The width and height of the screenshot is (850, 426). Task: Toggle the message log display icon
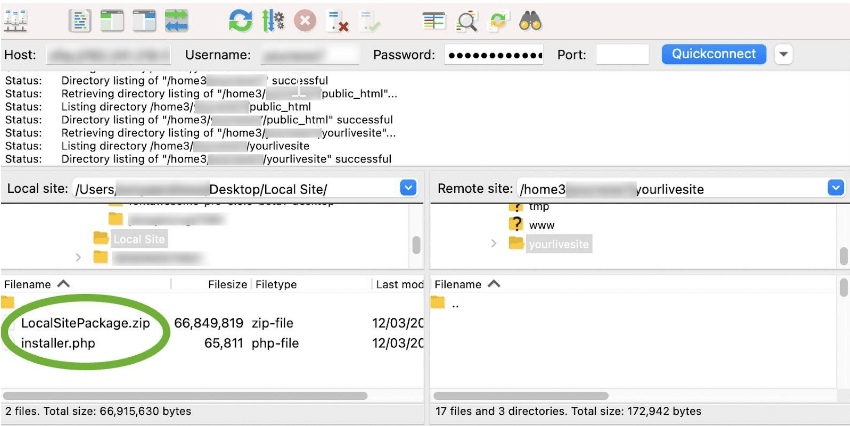80,21
